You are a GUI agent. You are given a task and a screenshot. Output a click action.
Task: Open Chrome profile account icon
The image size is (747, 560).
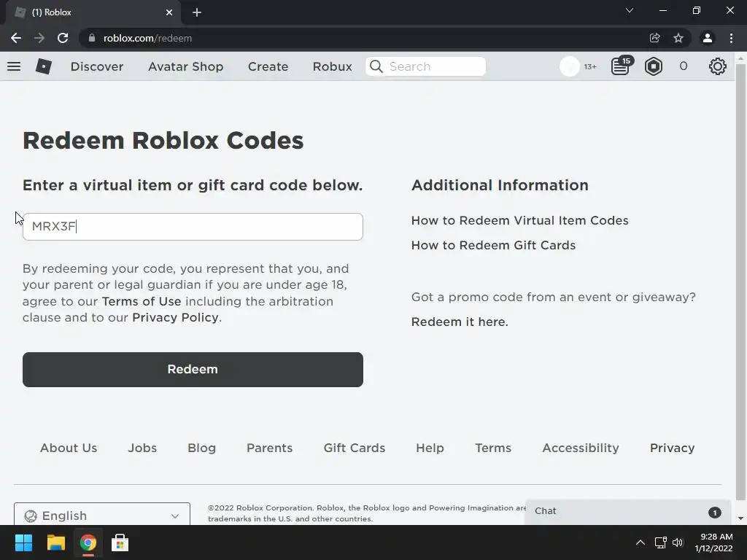(708, 38)
